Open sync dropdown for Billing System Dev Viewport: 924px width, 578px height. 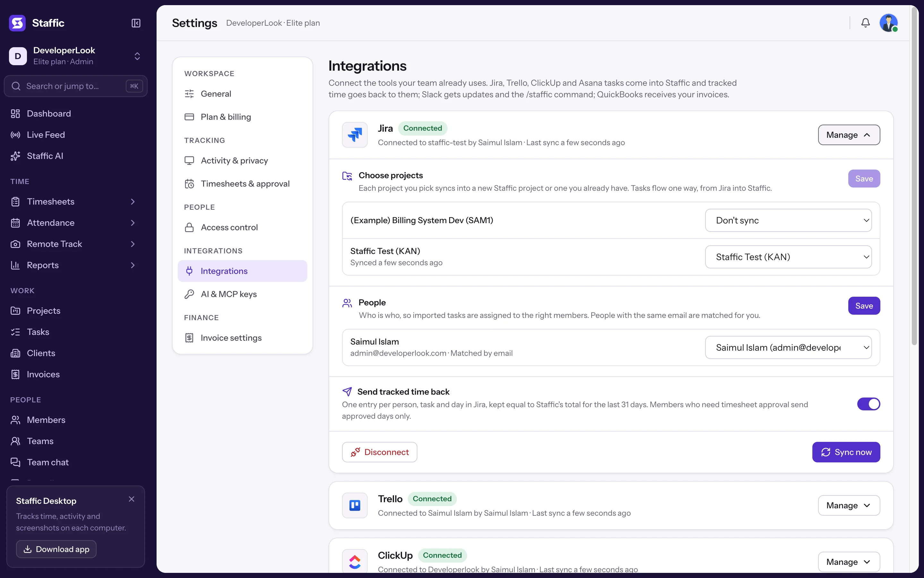pyautogui.click(x=788, y=220)
